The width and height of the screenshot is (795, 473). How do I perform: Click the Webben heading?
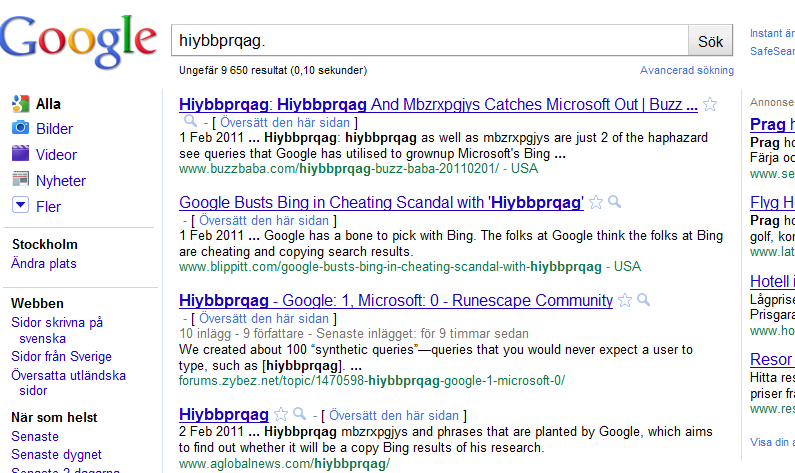pyautogui.click(x=38, y=303)
